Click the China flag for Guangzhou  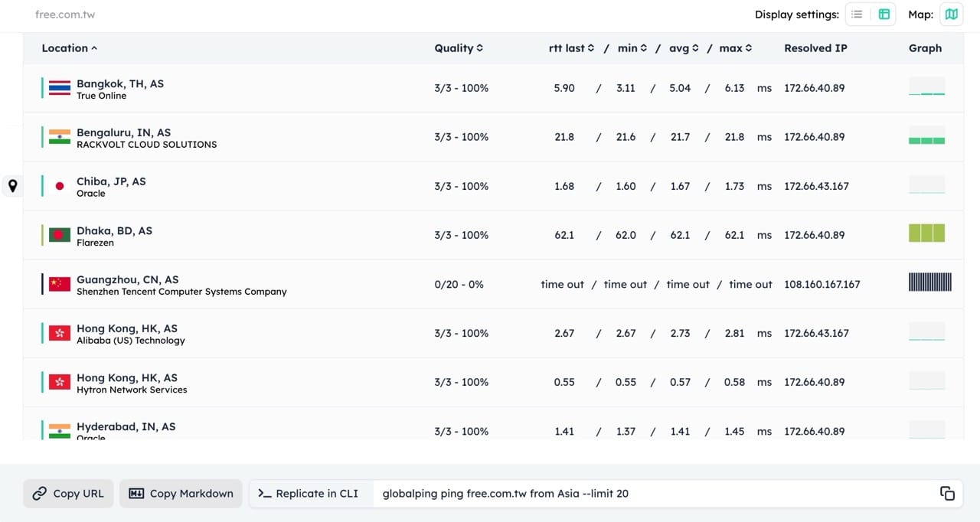coord(60,285)
